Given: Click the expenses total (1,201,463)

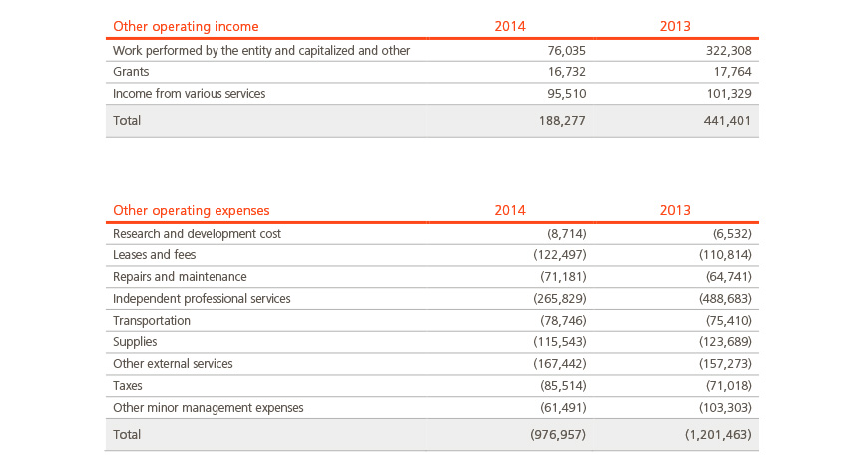Looking at the screenshot, I should click(718, 435).
